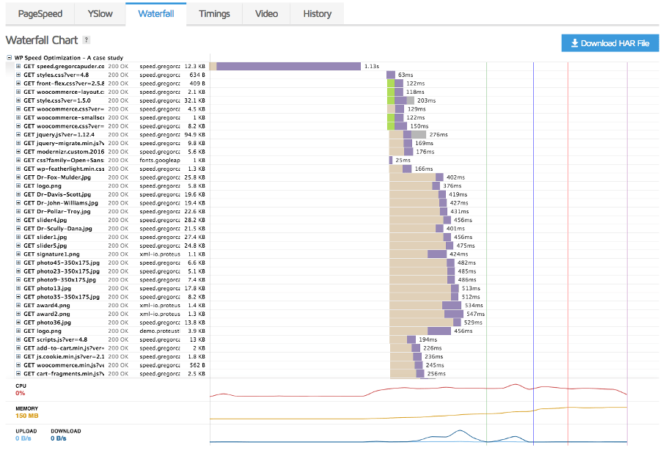The height and width of the screenshot is (456, 660).
Task: Click the demo.proteus domain cell
Action: (160, 331)
